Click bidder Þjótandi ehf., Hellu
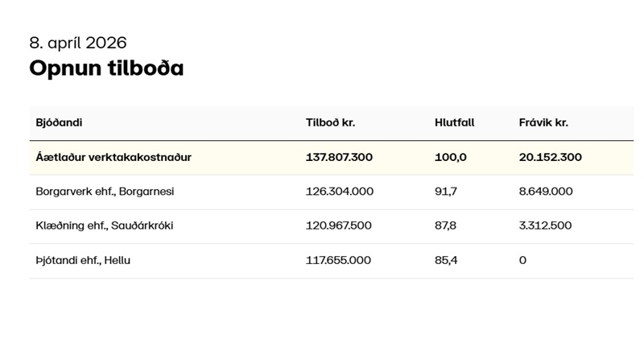This screenshot has height=347, width=644. coord(83,260)
